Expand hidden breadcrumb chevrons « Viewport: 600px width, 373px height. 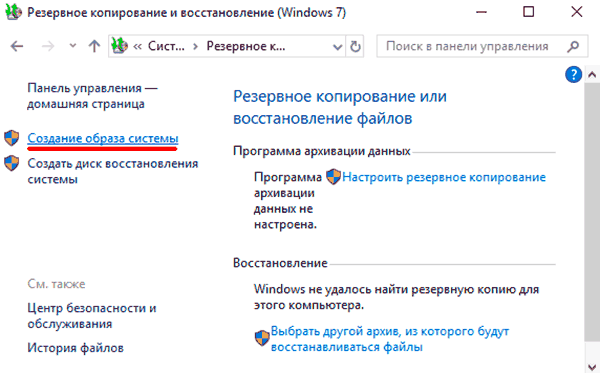pyautogui.click(x=137, y=47)
